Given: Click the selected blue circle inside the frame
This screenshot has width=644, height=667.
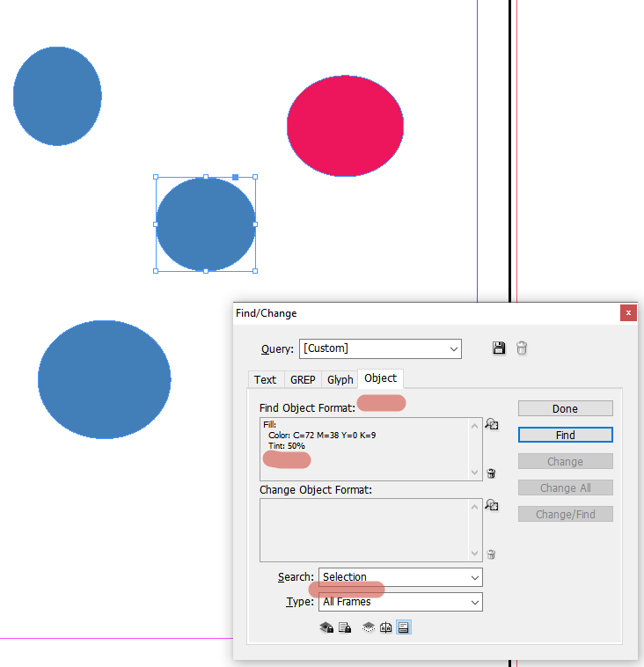Looking at the screenshot, I should [206, 224].
